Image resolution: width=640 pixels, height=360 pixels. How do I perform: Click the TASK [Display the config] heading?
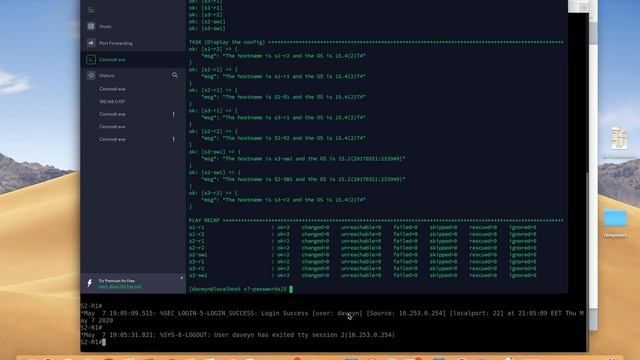point(227,42)
